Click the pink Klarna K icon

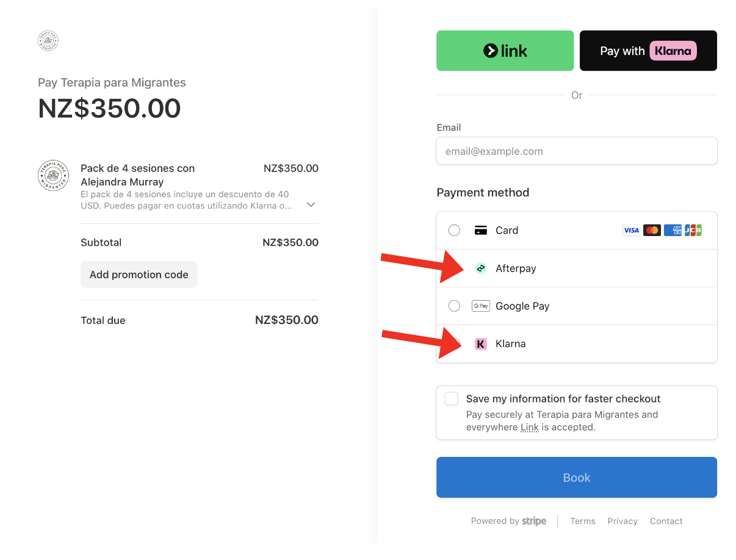481,344
